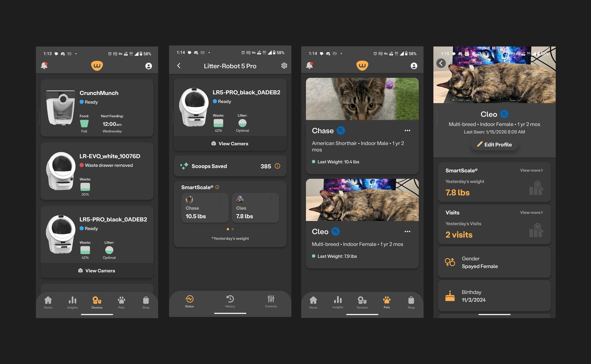This screenshot has width=591, height=364.
Task: Open Chase's 10.5 lbs SmartScale card
Action: pos(205,208)
